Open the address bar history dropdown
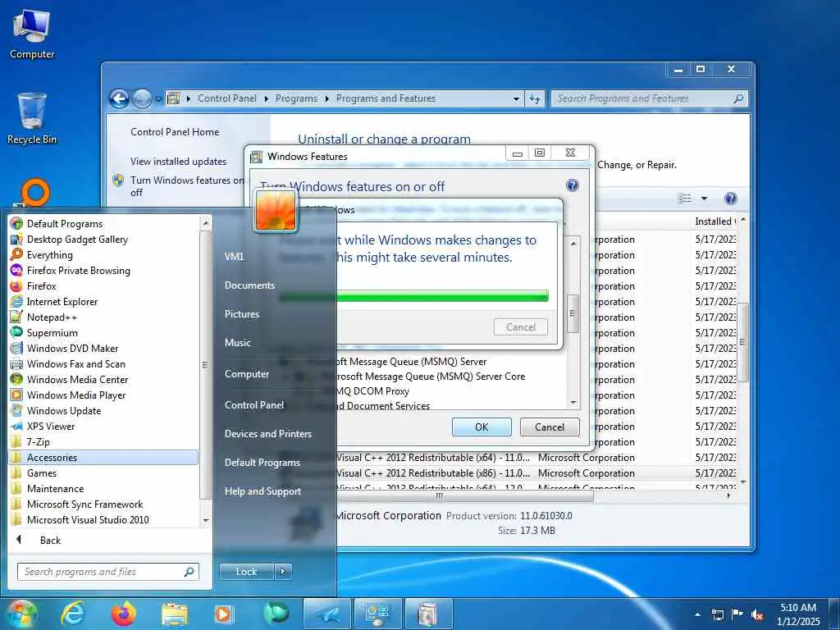 coord(516,98)
